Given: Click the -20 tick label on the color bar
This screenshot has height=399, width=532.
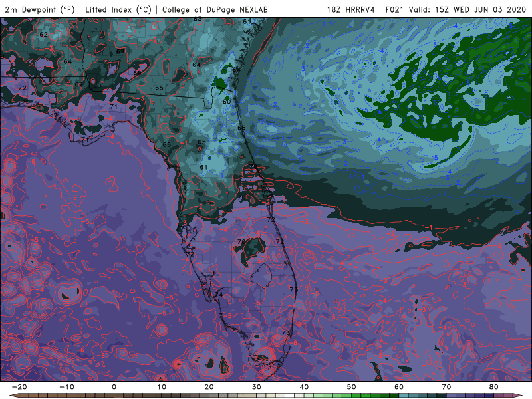Looking at the screenshot, I should click(x=19, y=387).
